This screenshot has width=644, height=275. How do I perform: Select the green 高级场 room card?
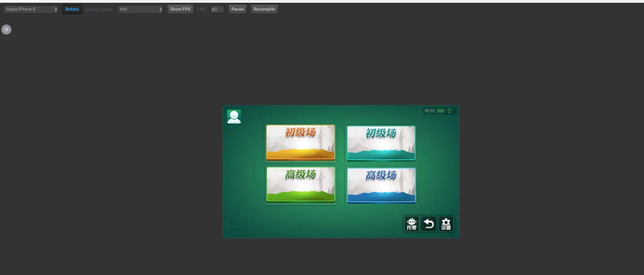301,185
